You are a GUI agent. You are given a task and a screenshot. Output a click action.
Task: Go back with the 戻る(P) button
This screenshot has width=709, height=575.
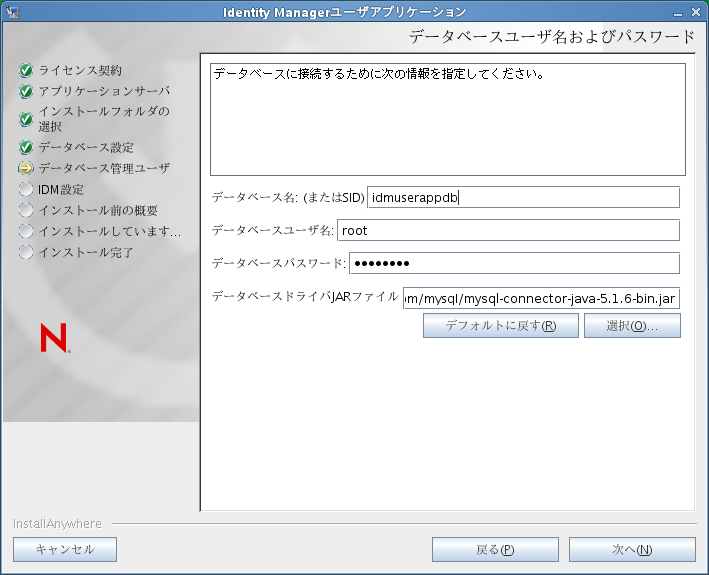click(x=495, y=549)
